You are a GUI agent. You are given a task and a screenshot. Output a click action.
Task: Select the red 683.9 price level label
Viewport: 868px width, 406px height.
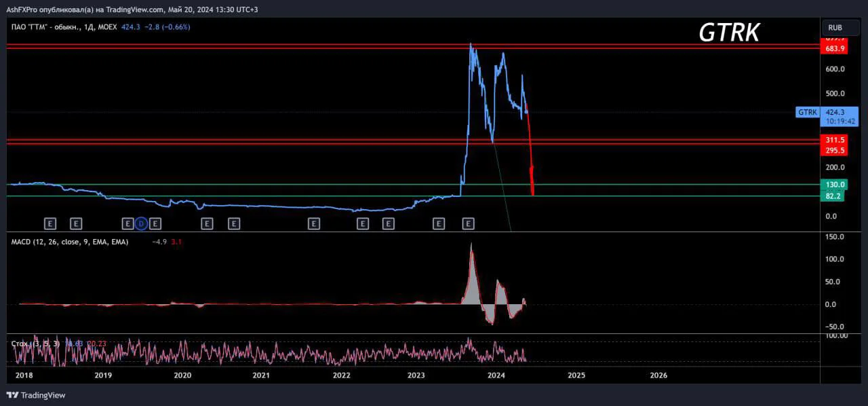pos(835,49)
